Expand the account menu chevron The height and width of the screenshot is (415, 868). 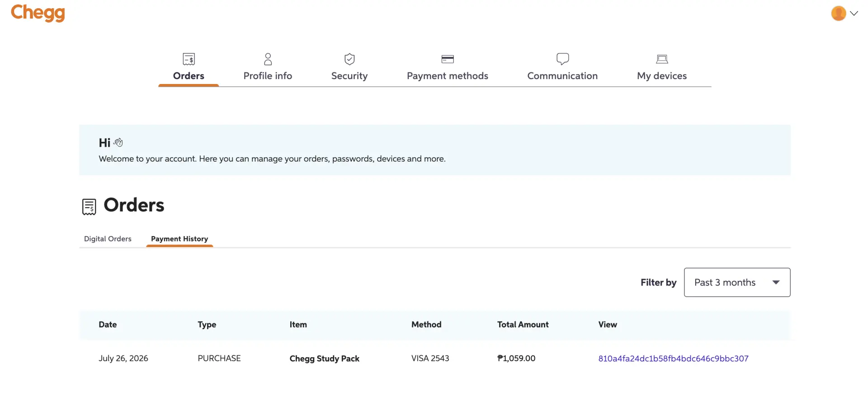click(854, 14)
